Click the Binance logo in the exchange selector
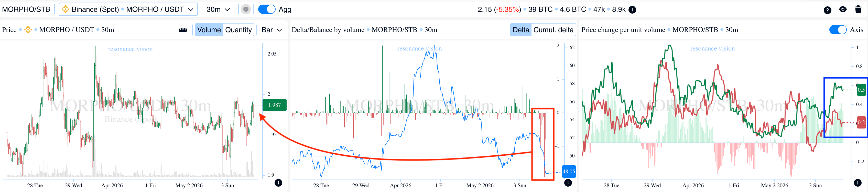This screenshot has height=192, width=868. pos(65,9)
